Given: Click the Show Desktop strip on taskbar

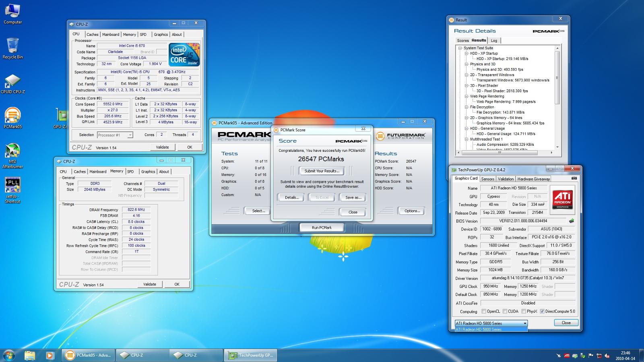Looking at the screenshot, I should (x=641, y=355).
